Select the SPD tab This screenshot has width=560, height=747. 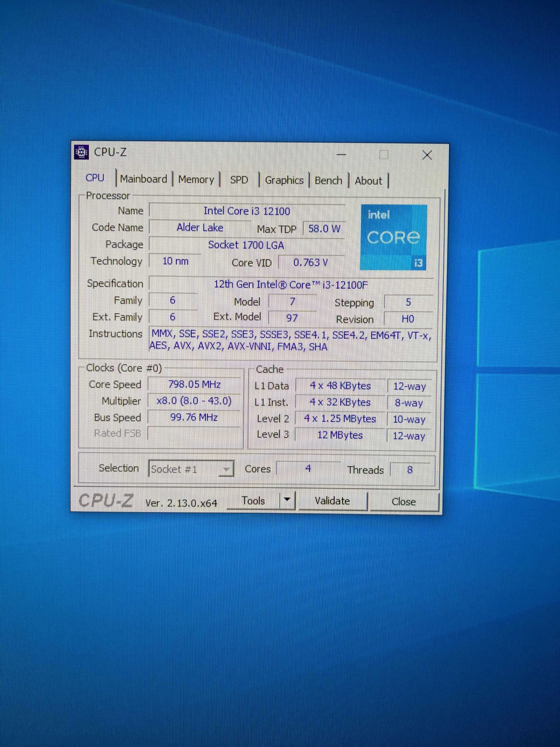coord(239,180)
